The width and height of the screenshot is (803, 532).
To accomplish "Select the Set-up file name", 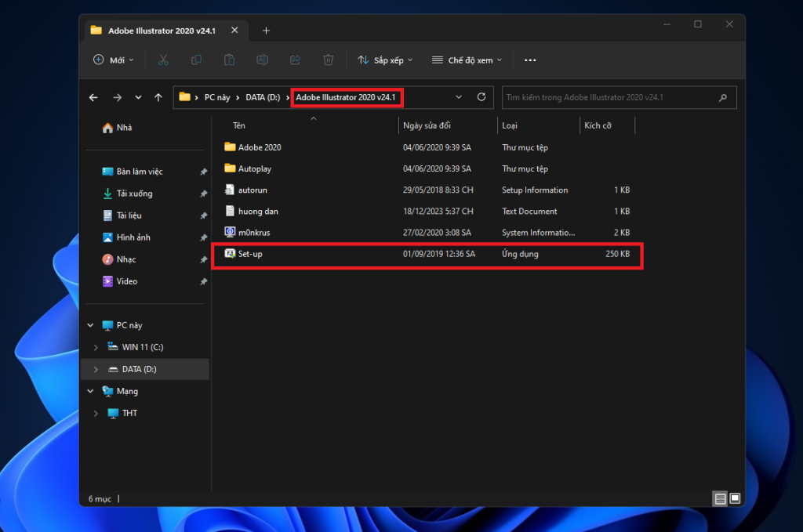I will point(250,254).
